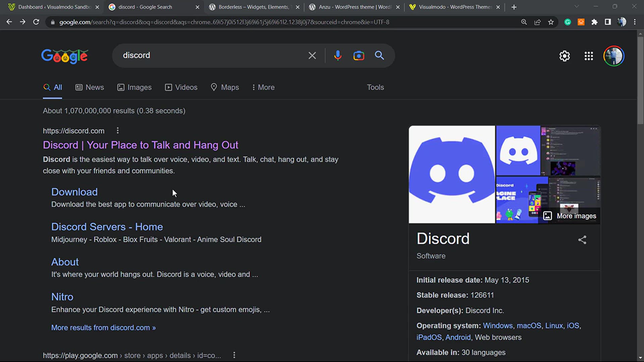Switch to Images results

tap(134, 87)
